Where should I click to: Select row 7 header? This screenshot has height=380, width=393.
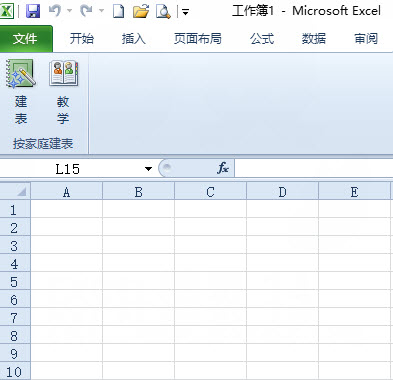(x=15, y=317)
